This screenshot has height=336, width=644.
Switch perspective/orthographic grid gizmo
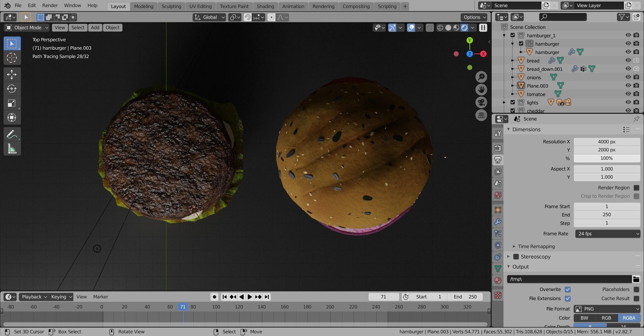[481, 115]
